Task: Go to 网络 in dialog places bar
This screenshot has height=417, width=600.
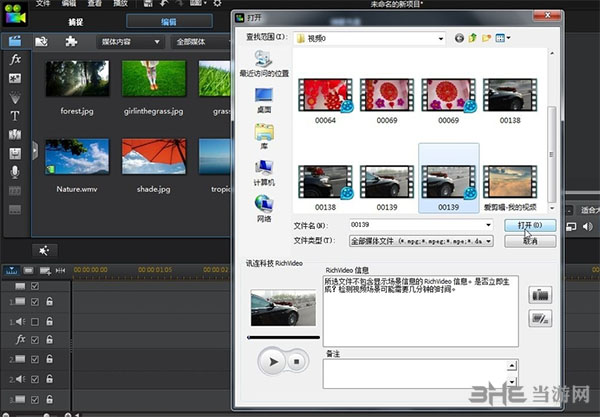Action: point(264,208)
